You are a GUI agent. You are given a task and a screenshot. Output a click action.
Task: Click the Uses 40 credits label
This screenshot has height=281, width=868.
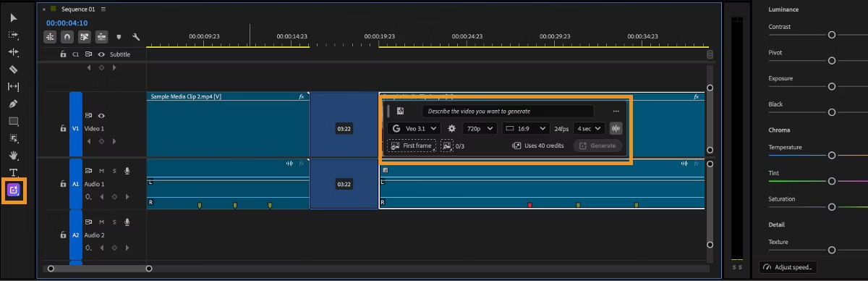(537, 146)
